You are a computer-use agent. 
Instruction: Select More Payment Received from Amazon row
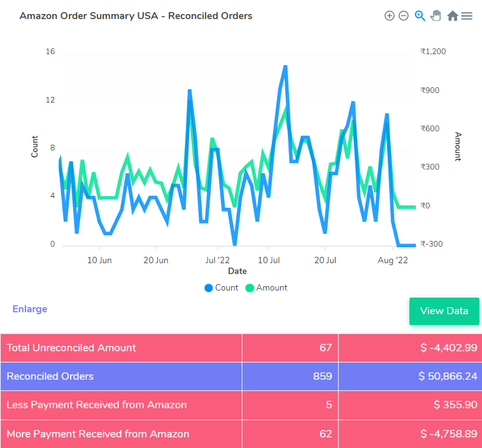(x=241, y=434)
